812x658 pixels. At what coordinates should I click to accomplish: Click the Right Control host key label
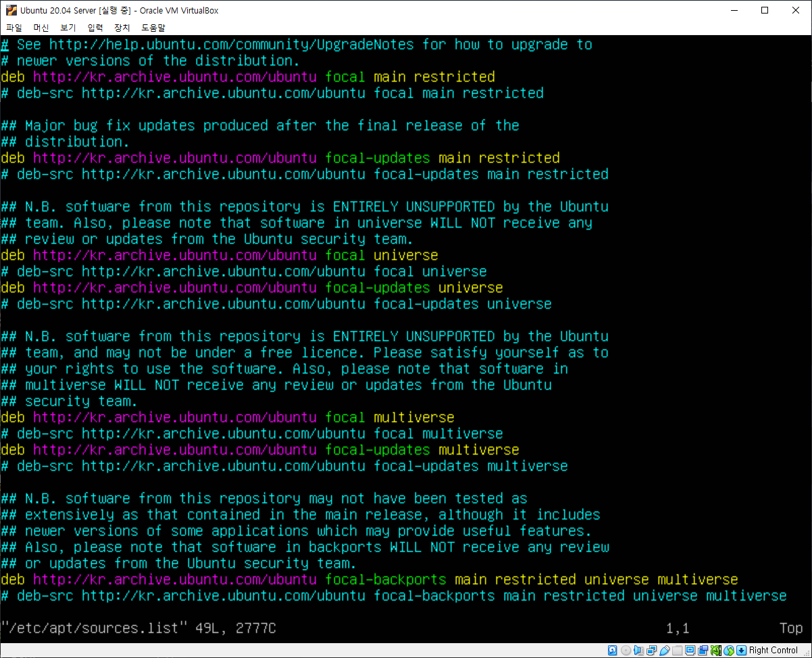773,650
